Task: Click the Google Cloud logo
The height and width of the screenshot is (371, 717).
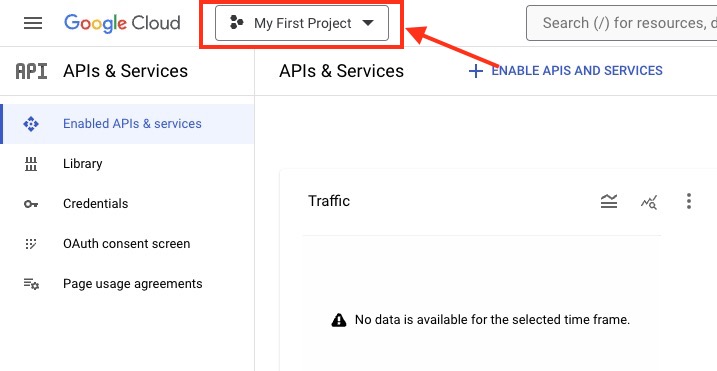Action: [122, 23]
